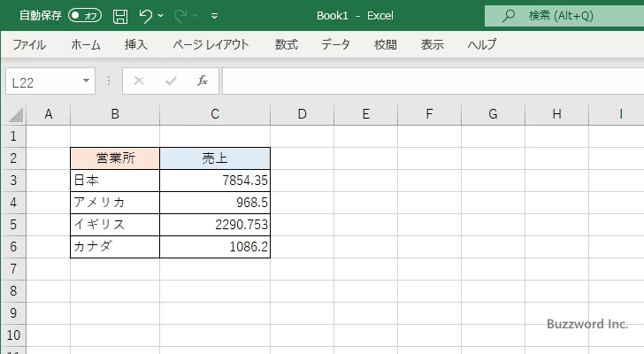644x354 pixels.
Task: Open the ファイル tab
Action: [x=29, y=44]
